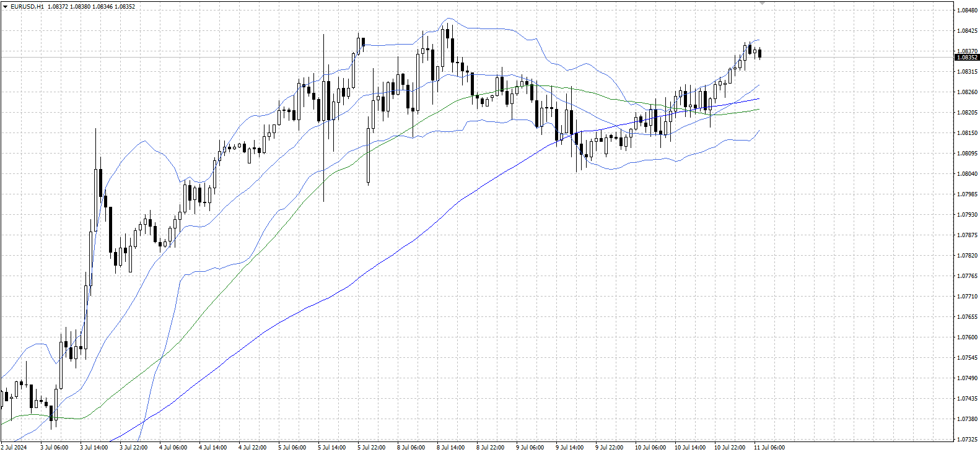Click the 1.07435 price scale label

(x=968, y=398)
